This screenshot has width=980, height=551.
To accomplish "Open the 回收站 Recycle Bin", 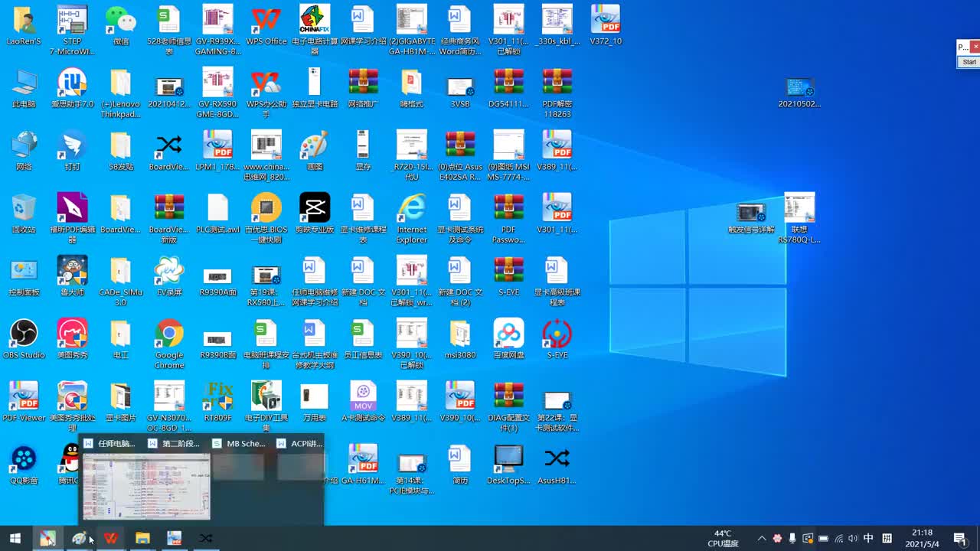I will 24,214.
